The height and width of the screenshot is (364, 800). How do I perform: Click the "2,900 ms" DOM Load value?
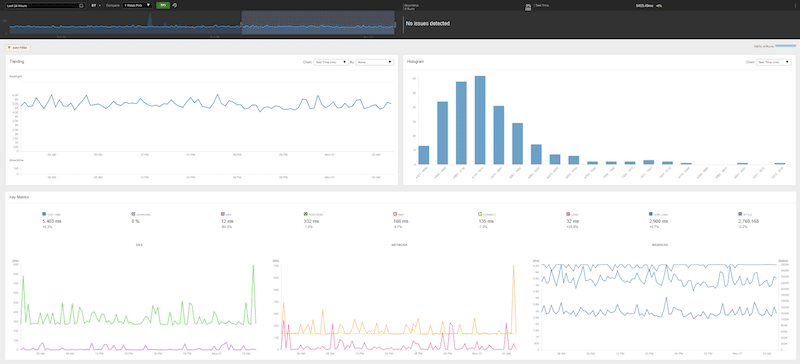[x=658, y=222]
